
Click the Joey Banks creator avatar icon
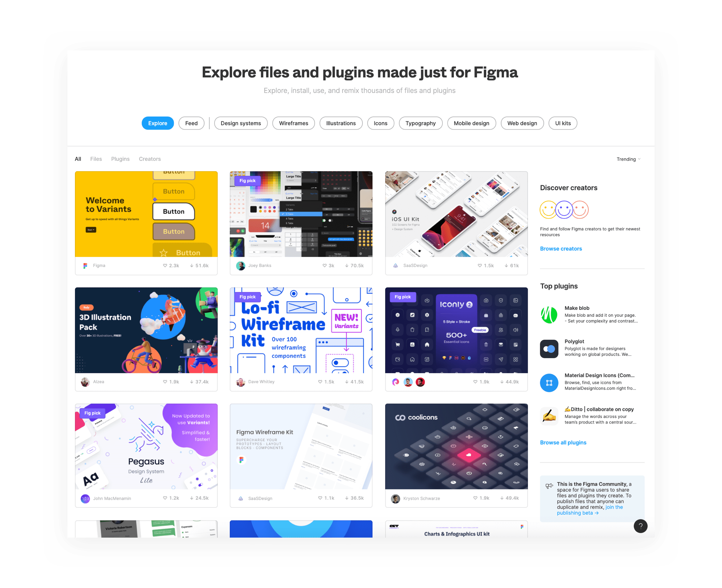pos(239,265)
